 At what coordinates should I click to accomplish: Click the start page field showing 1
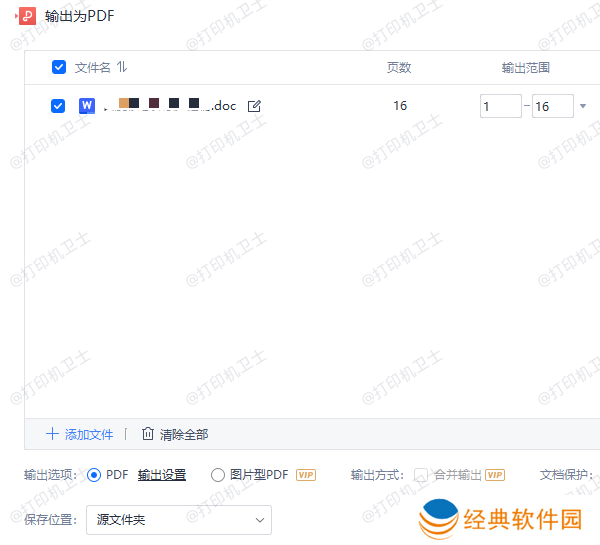click(501, 106)
